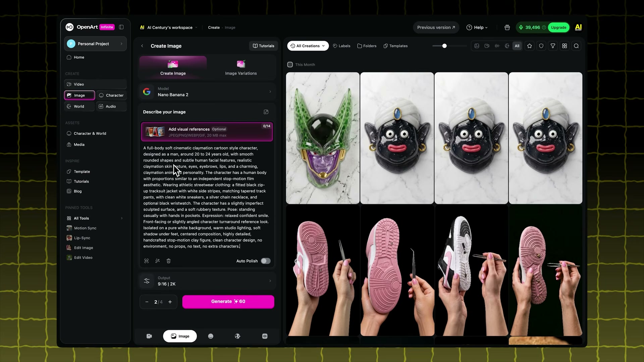
Task: Click the scan-frame icon under the prompt
Action: tap(147, 261)
